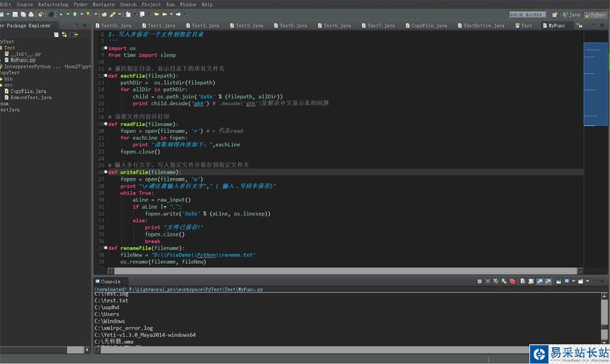The image size is (610, 364).
Task: Toggle Show Console When Standard Error Changes
Action: click(x=548, y=281)
